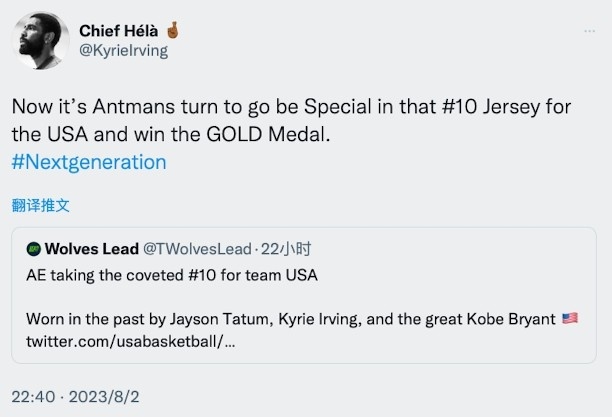Open Kyrie Irving's profile avatar photo

[42, 41]
